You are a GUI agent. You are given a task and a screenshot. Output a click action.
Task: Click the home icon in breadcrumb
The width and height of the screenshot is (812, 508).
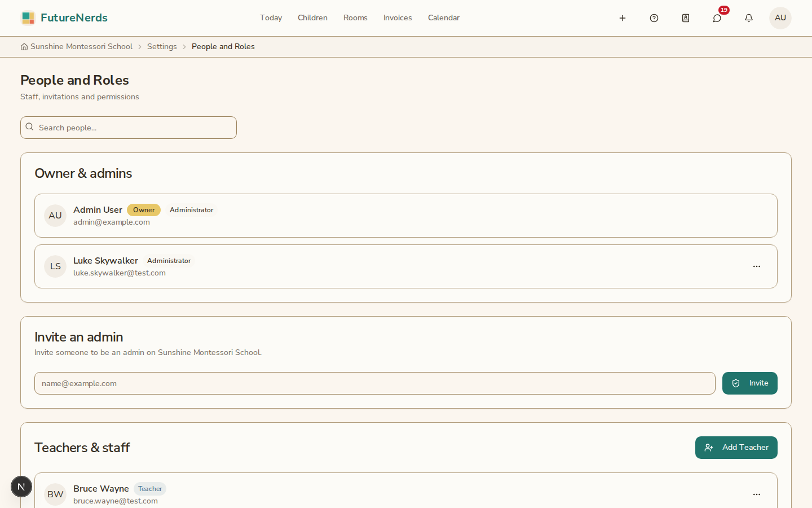point(24,47)
